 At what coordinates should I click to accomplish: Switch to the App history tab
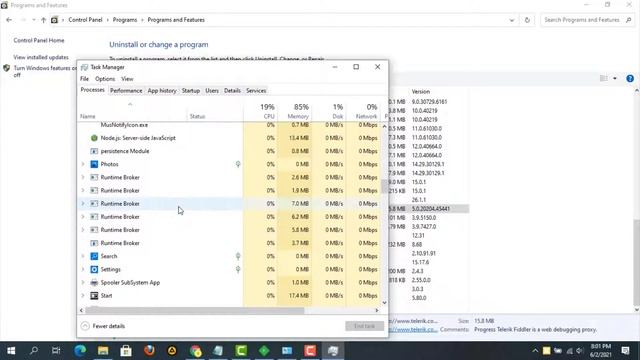[162, 91]
